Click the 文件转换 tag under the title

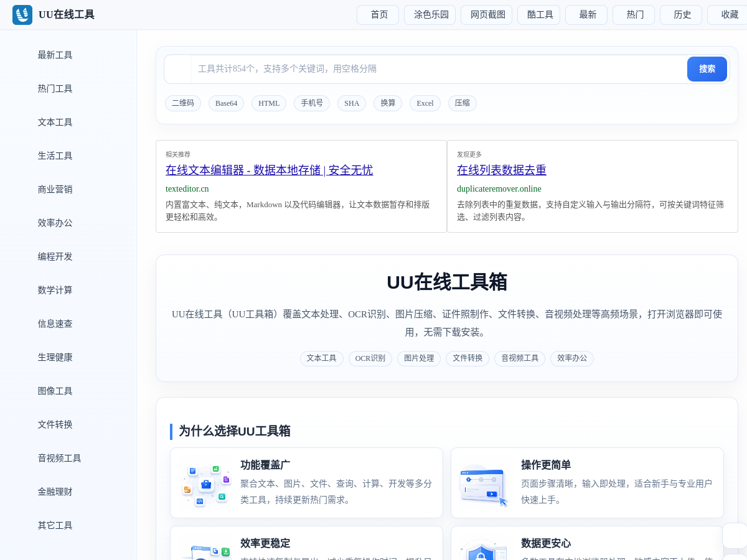(x=467, y=358)
